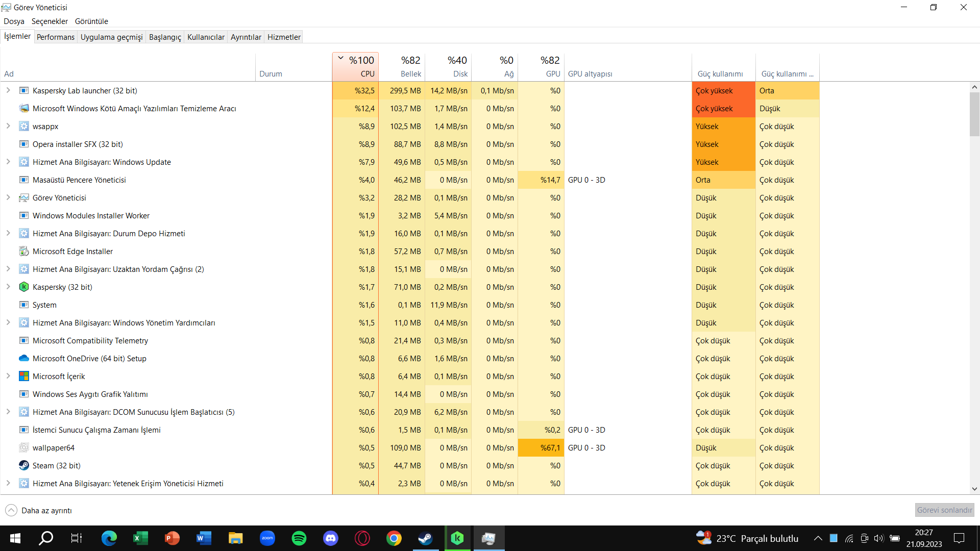
Task: Open the Seçenekler menu
Action: 50,21
